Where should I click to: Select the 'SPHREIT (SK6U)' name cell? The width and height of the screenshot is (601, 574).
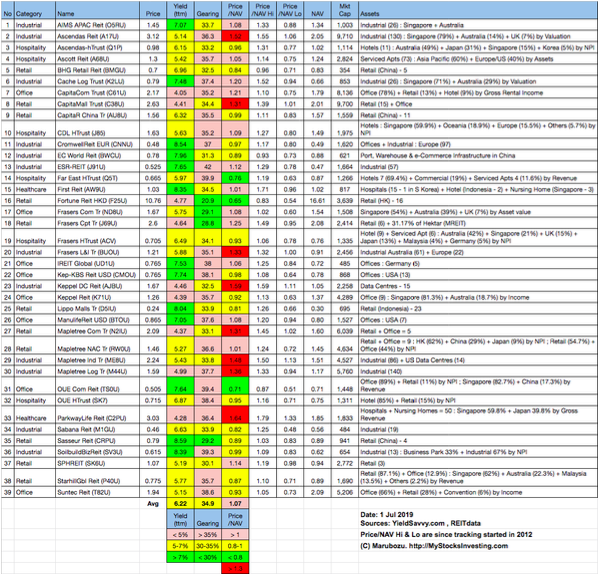98,464
